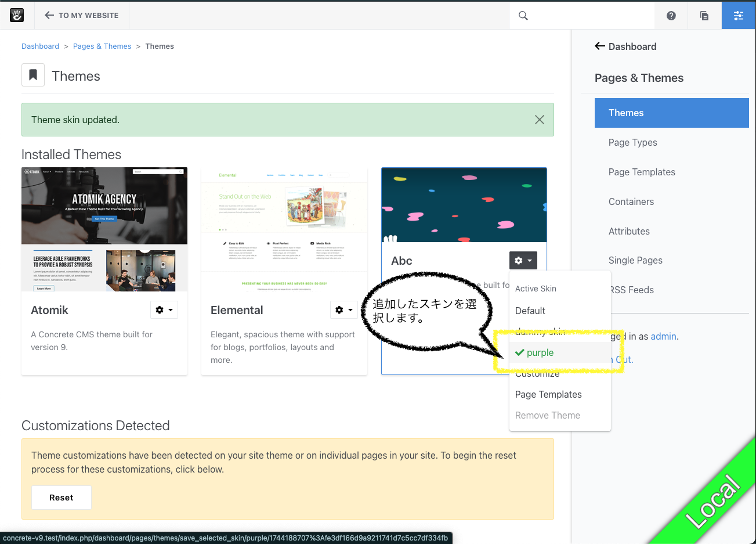Viewport: 756px width, 544px height.
Task: Click the back arrow next to Dashboard
Action: [x=600, y=46]
